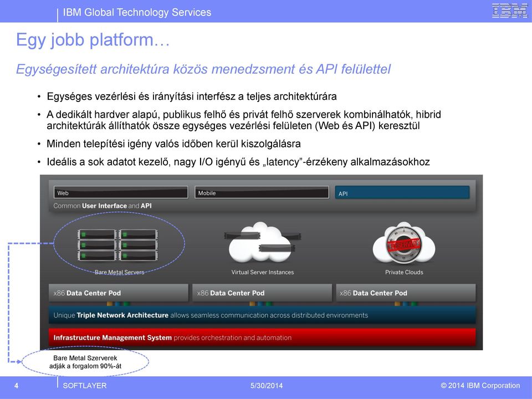Click 'SOFTLAYER' footer label
The width and height of the screenshot is (532, 399).
[x=85, y=386]
